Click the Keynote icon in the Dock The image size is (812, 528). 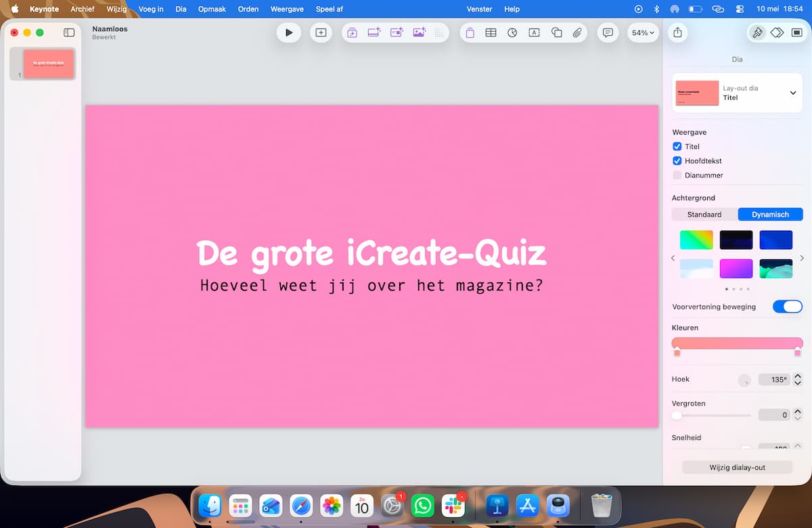pyautogui.click(x=497, y=506)
